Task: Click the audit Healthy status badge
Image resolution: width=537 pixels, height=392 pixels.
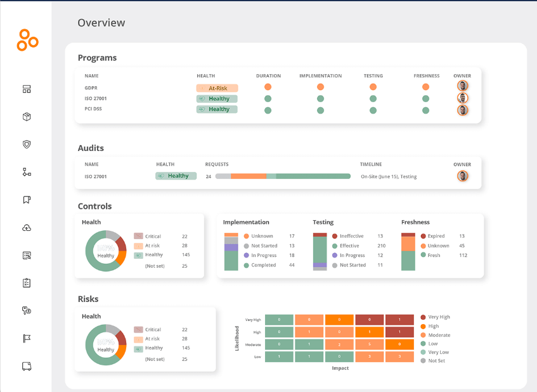Action: 176,176
